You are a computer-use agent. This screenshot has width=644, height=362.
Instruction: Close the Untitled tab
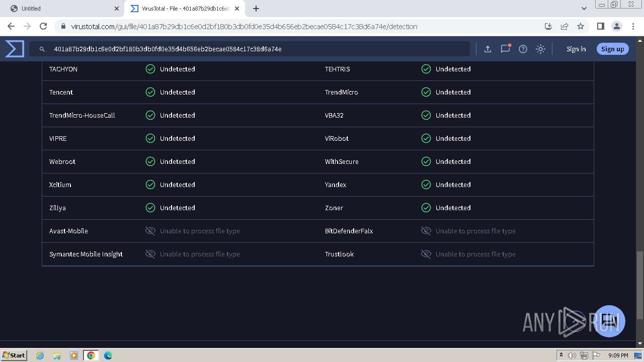tap(117, 9)
